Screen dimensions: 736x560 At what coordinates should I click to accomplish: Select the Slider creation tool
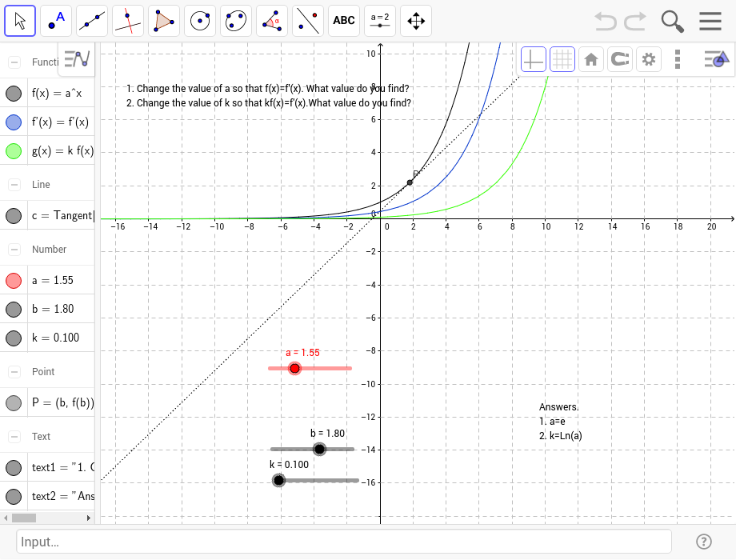379,20
